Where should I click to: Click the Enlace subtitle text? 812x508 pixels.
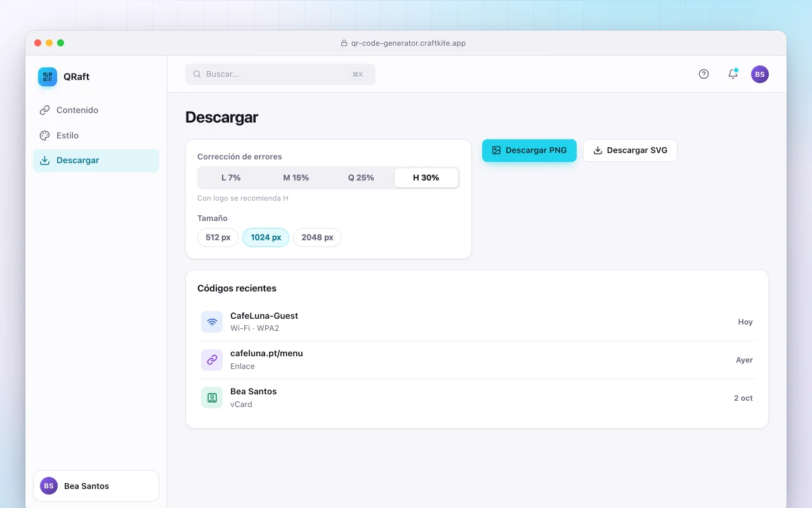coord(242,366)
